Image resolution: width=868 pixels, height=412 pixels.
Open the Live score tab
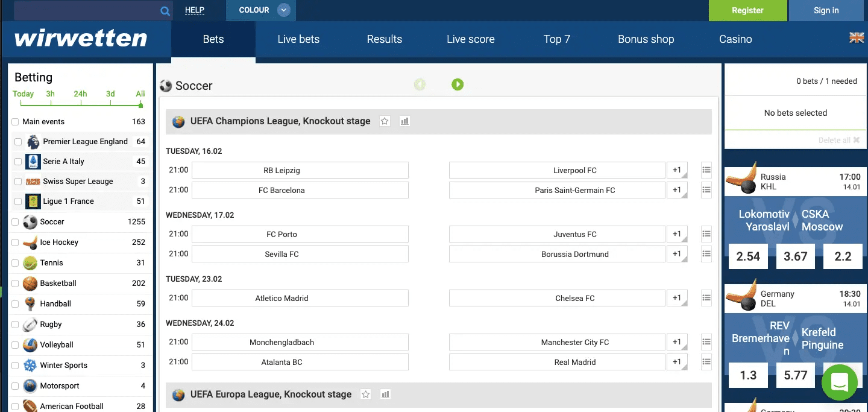point(471,39)
